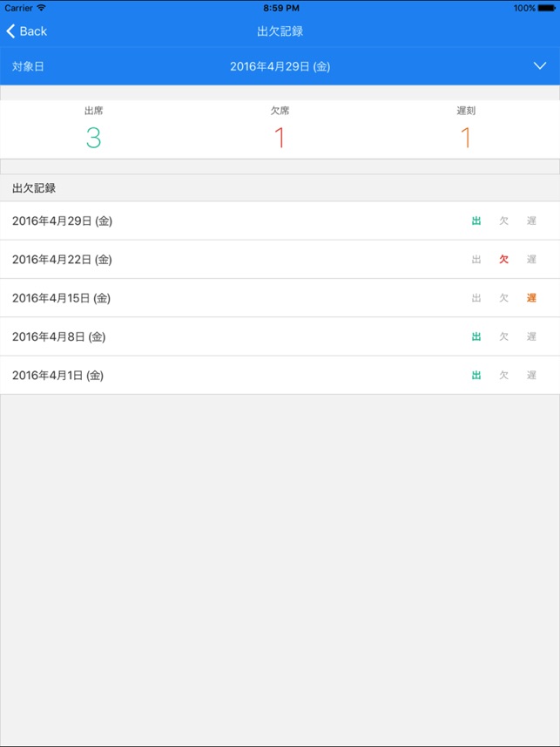Set April 22 to late (遅)

click(x=531, y=260)
